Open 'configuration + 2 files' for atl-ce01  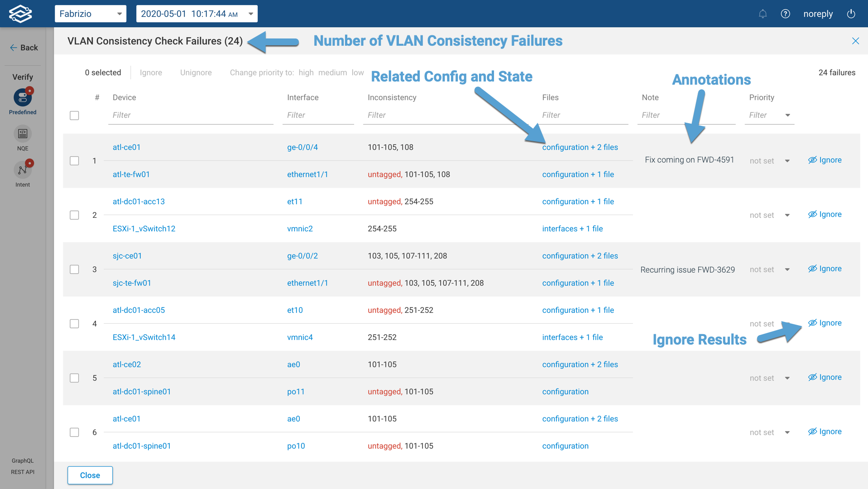(580, 147)
